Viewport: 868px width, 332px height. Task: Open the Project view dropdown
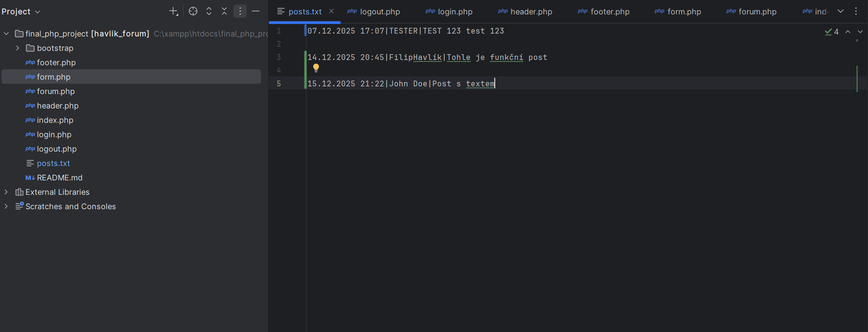pyautogui.click(x=21, y=12)
